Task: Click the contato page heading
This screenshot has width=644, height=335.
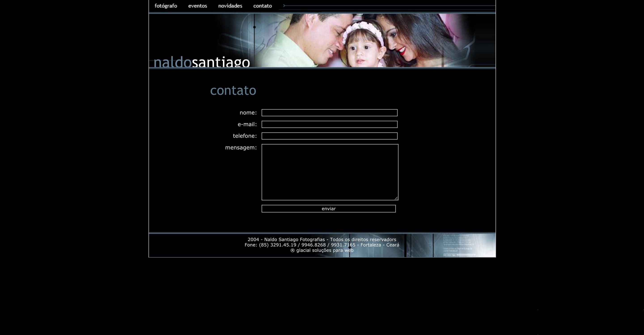Action: [233, 90]
